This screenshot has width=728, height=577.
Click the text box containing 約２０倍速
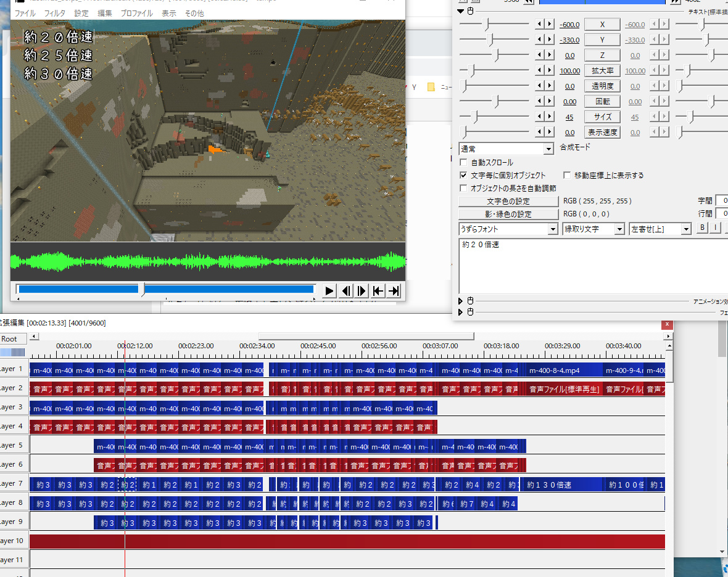(x=594, y=266)
